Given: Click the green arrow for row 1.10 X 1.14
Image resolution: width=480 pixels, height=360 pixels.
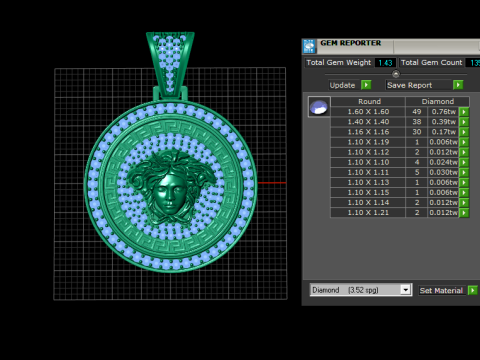Looking at the screenshot, I should (464, 203).
